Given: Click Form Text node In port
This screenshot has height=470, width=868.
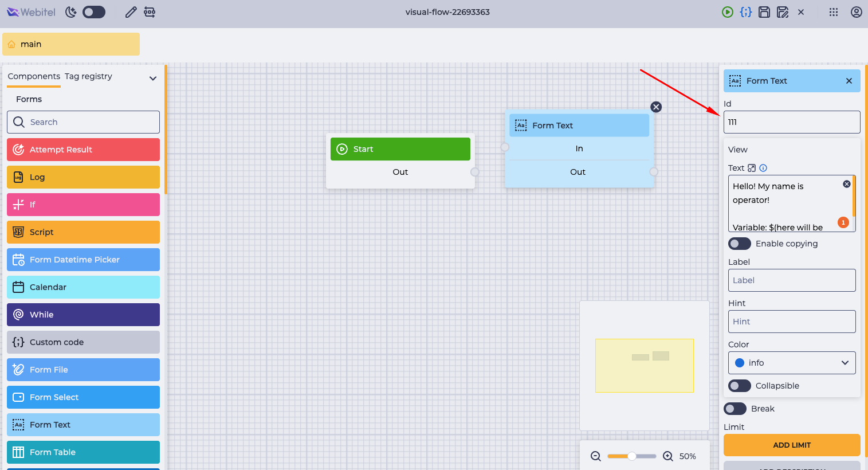Looking at the screenshot, I should pyautogui.click(x=505, y=147).
